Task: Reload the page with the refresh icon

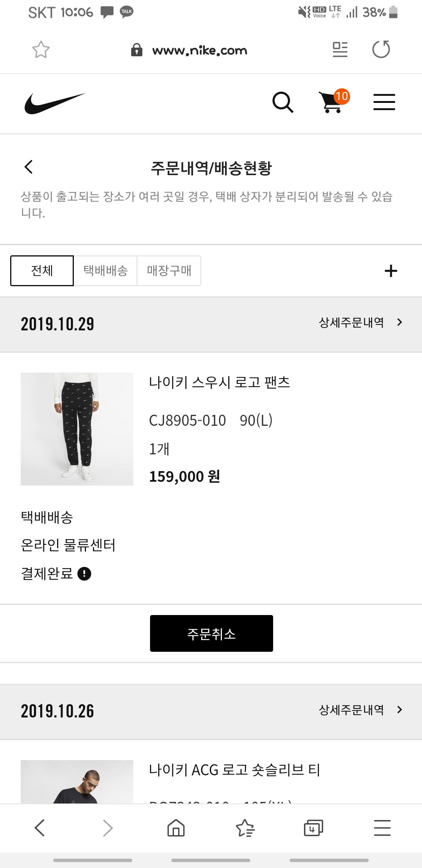Action: point(381,49)
